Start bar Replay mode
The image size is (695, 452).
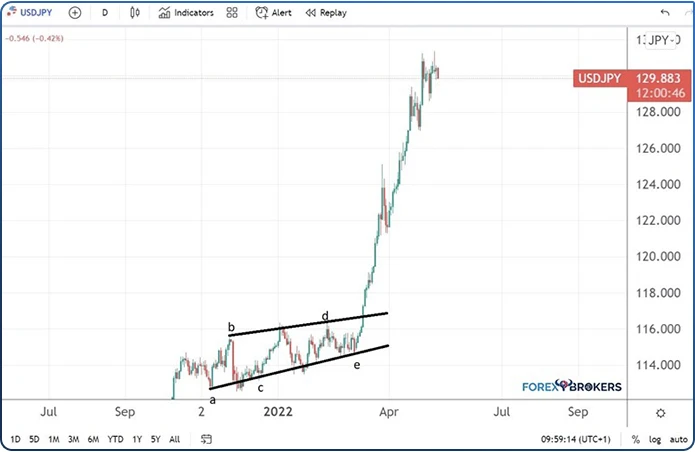coord(326,13)
